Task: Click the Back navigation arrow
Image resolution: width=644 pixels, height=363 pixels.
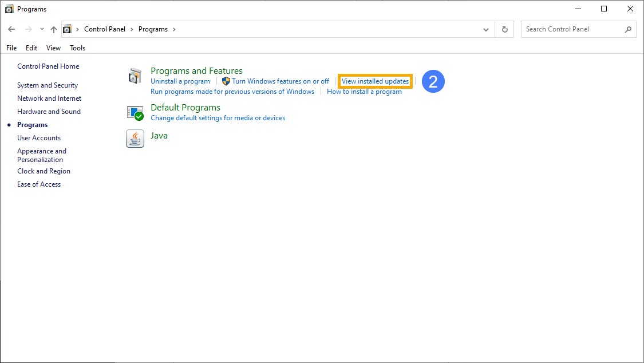Action: [x=11, y=29]
